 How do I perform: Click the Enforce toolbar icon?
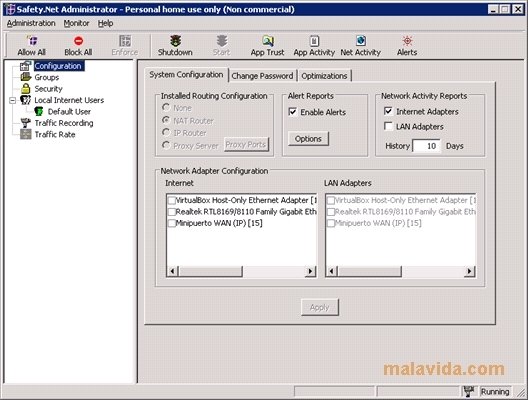[x=125, y=41]
